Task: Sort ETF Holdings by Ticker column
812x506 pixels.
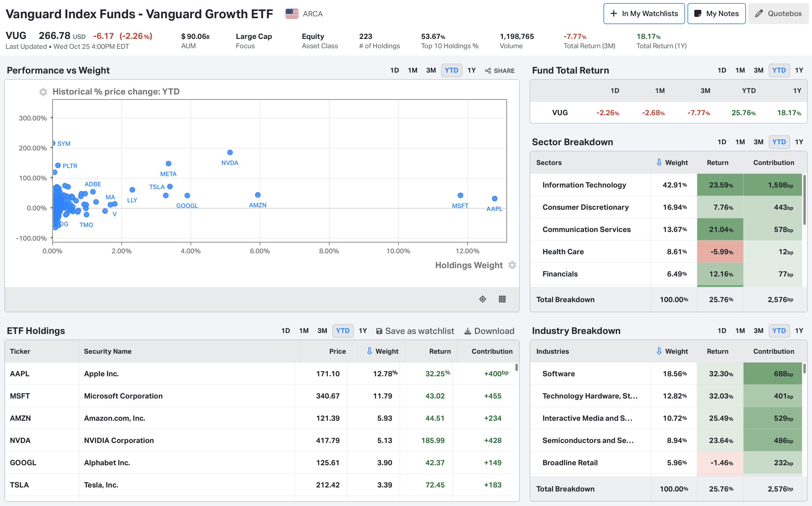Action: click(20, 351)
